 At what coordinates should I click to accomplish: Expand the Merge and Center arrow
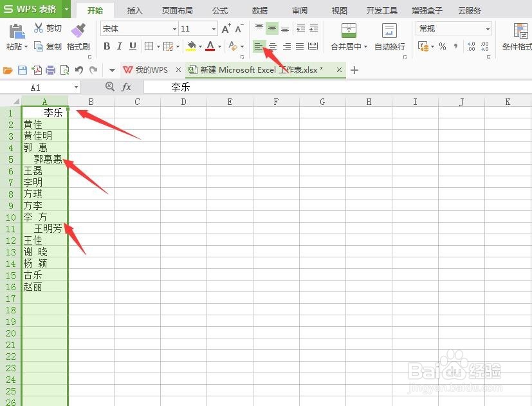pos(366,46)
